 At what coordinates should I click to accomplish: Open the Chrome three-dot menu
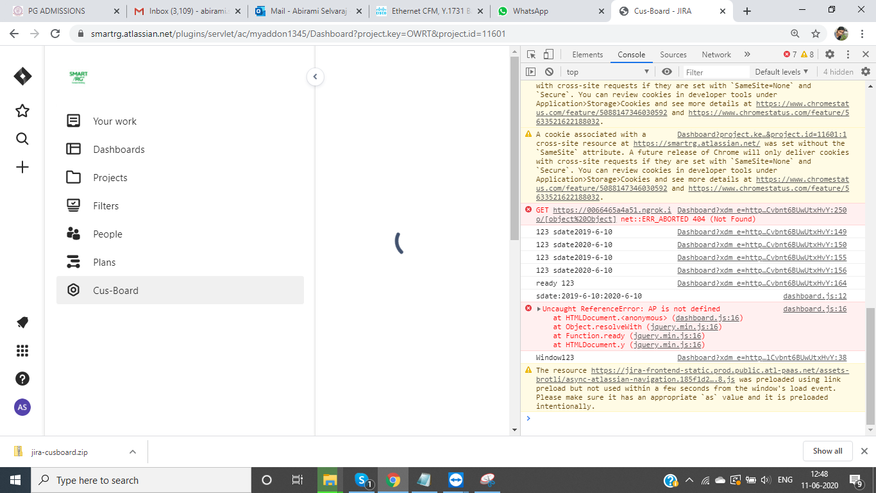coord(864,34)
